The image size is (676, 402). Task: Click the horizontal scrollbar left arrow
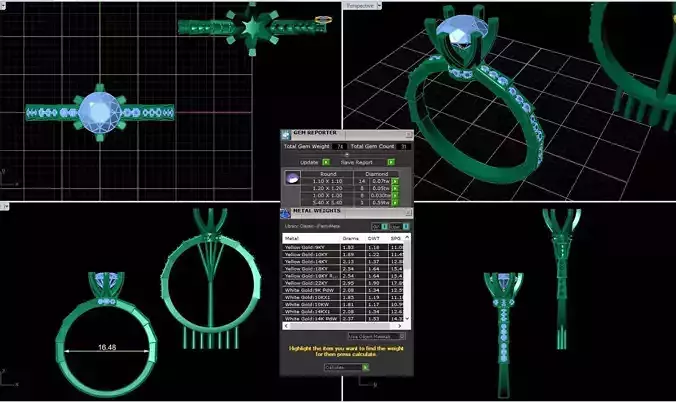pos(286,326)
